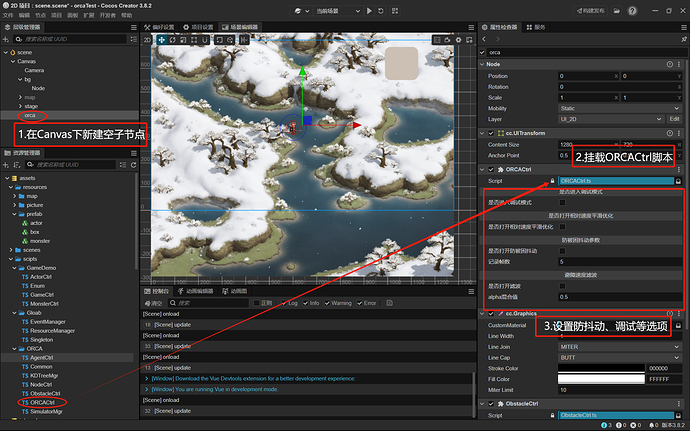The width and height of the screenshot is (690, 431).
Task: Click the refresh preview button next to play
Action: coord(381,11)
